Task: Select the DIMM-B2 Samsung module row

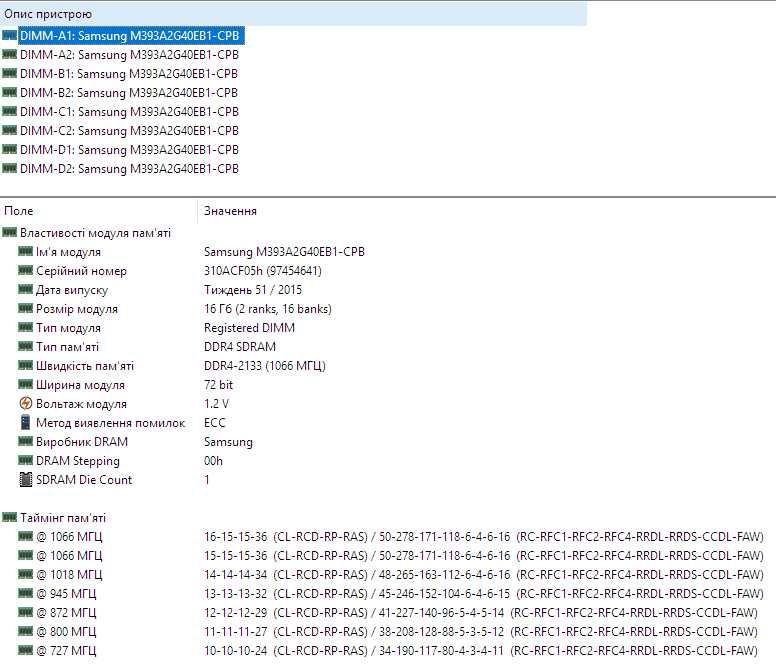Action: click(x=129, y=93)
